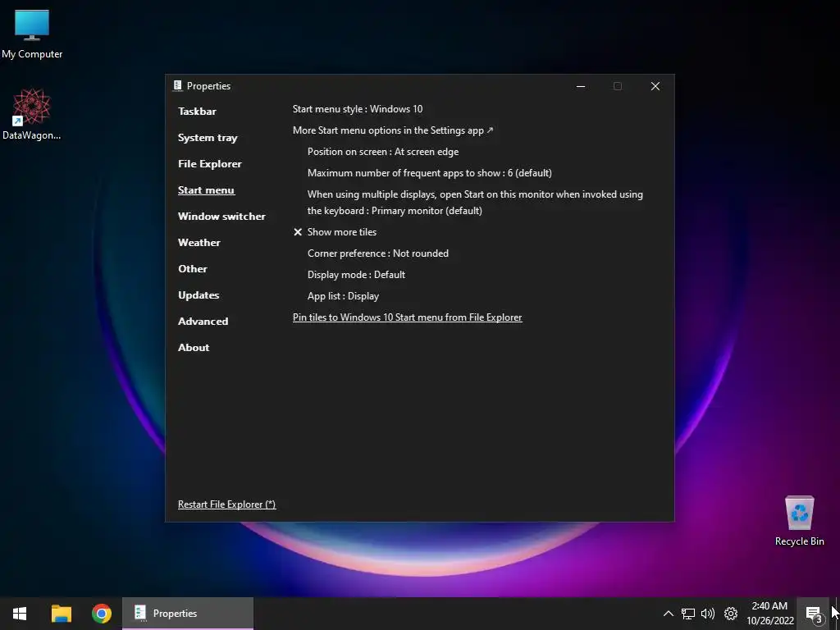Close the Properties window

655,86
